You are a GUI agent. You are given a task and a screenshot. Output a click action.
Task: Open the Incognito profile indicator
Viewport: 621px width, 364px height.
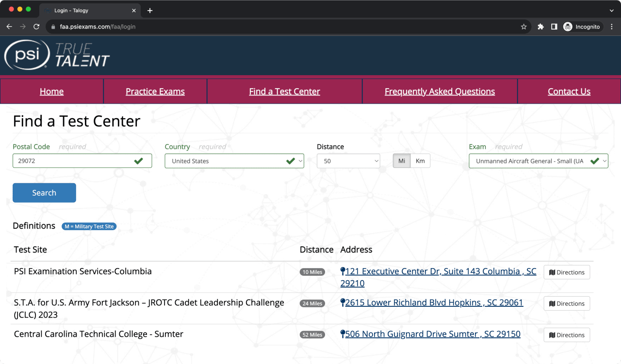click(582, 27)
